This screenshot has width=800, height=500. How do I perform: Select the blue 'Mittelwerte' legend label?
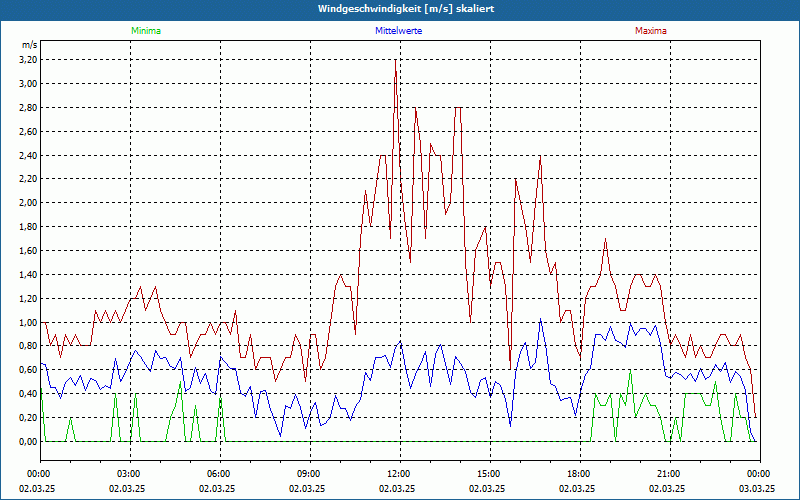[398, 31]
